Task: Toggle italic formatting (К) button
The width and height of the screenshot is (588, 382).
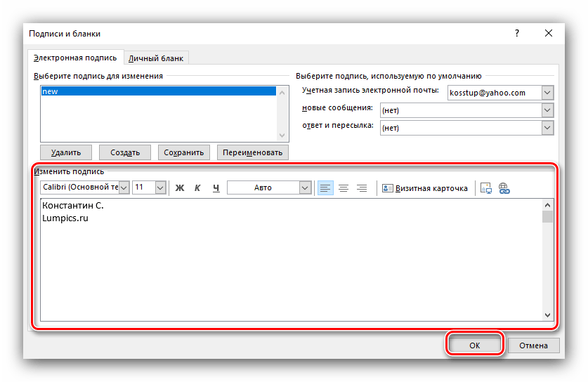Action: point(197,187)
